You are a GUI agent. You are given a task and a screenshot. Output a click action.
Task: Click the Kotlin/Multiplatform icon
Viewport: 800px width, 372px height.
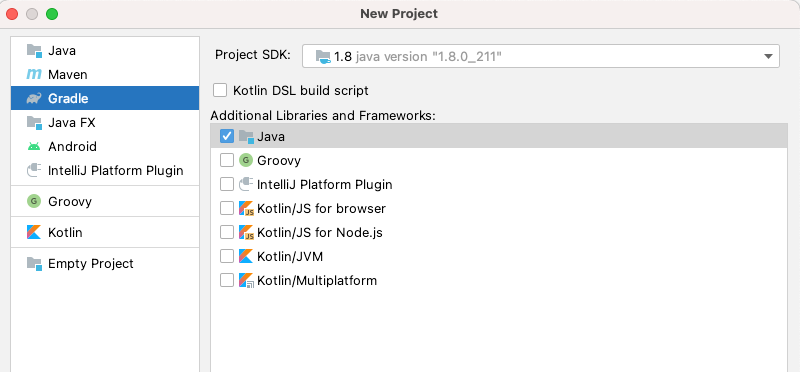pyautogui.click(x=246, y=280)
